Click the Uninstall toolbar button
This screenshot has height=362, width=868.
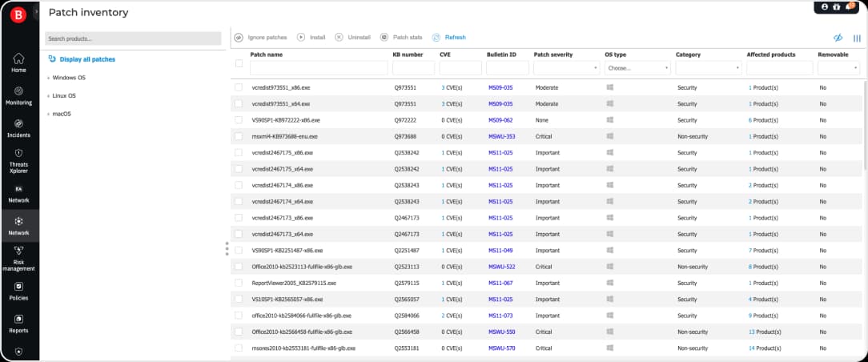[352, 37]
